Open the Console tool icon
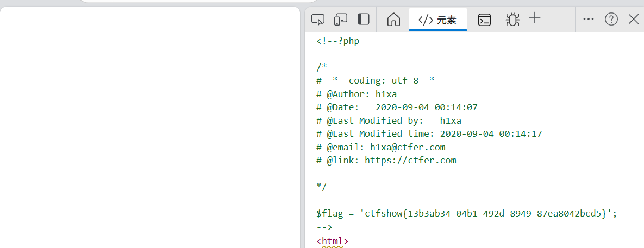Viewport: 644px width, 248px height. coord(484,20)
